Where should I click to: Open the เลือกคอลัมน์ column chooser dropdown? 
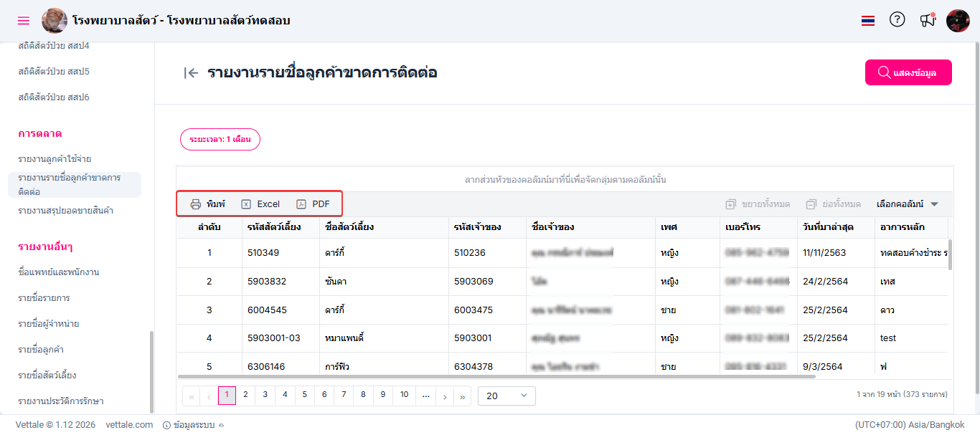908,204
